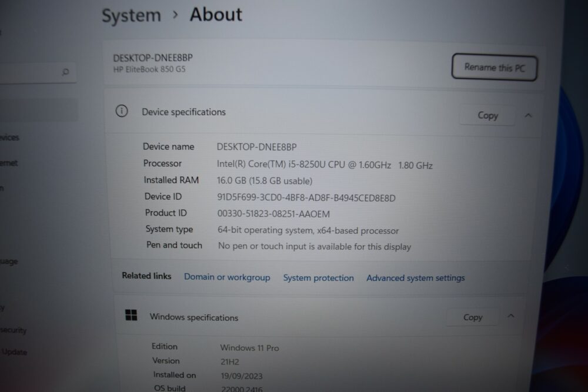
Task: Collapse the Windows specifications section
Action: tap(511, 316)
